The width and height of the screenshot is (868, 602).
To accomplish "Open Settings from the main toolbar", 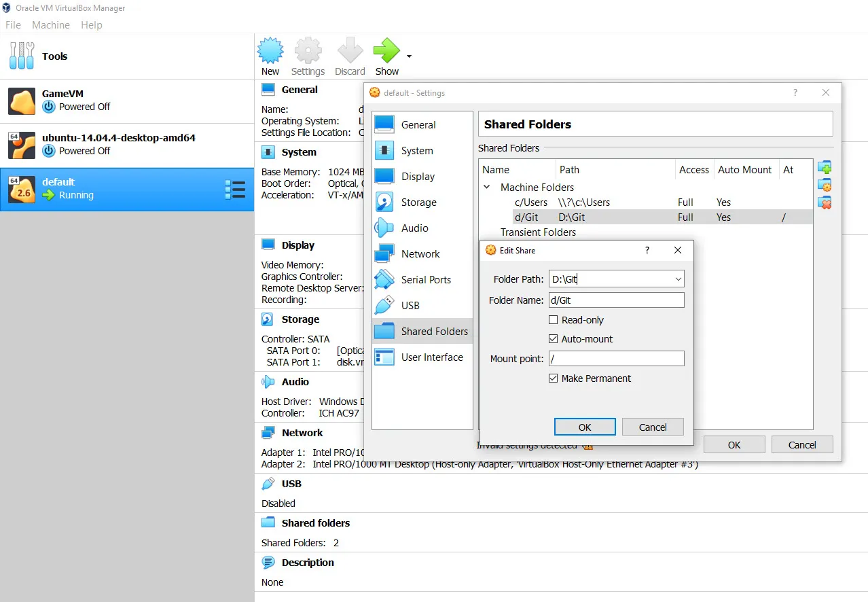I will (308, 56).
